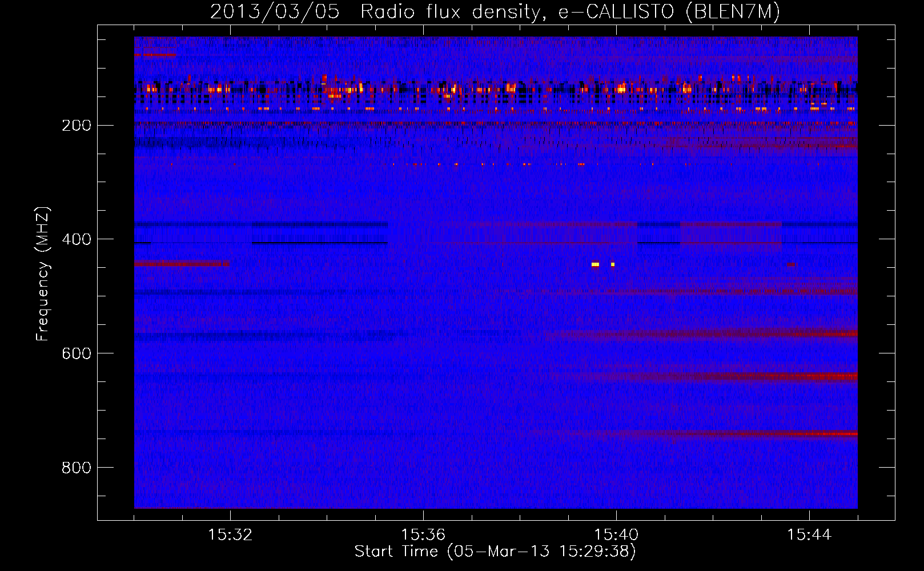Click the plot title '2013/03/05 Radio flux density'
Viewport: 924px width, 571px height.
click(x=495, y=11)
